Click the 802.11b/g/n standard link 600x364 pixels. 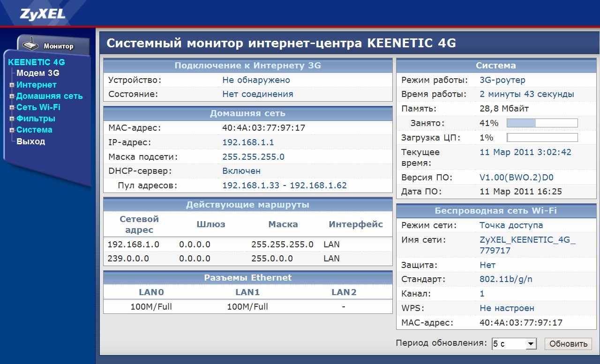click(x=506, y=279)
